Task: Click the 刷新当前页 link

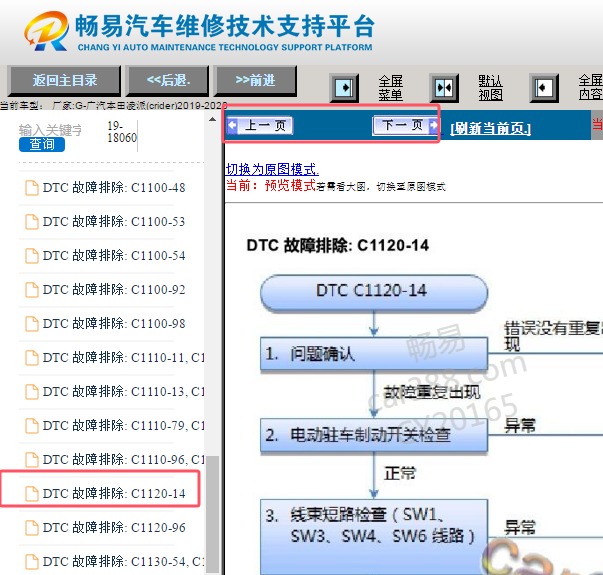Action: tap(490, 128)
